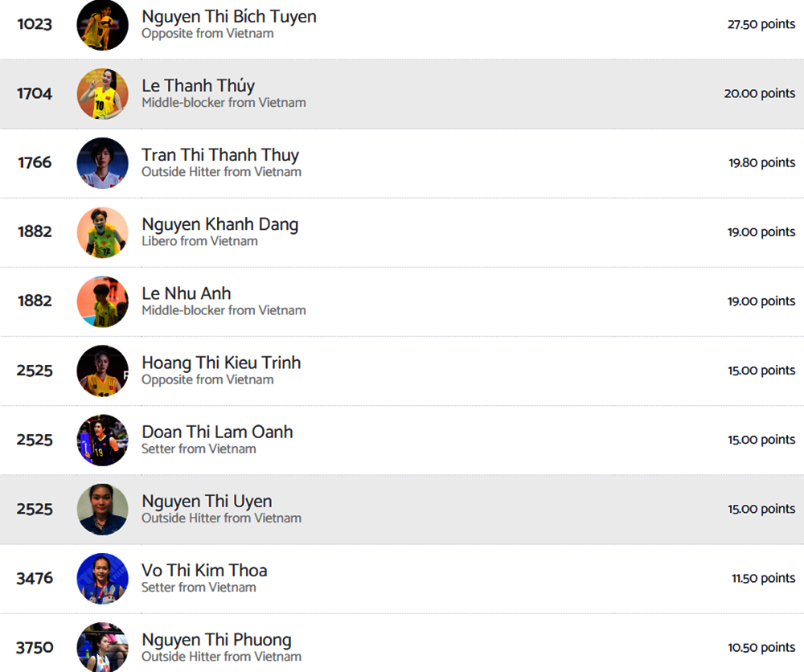The width and height of the screenshot is (804, 672).
Task: Click Doan Thi Lam Oanh's photo
Action: 102,440
